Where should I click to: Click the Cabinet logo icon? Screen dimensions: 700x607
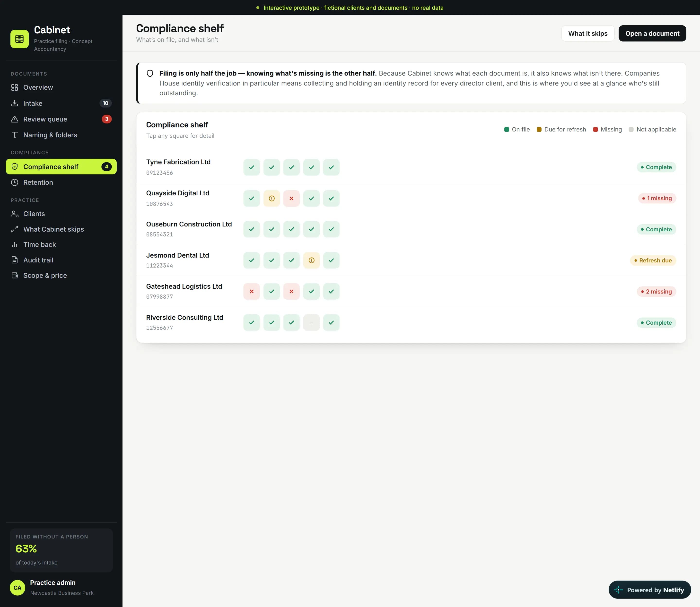click(19, 39)
